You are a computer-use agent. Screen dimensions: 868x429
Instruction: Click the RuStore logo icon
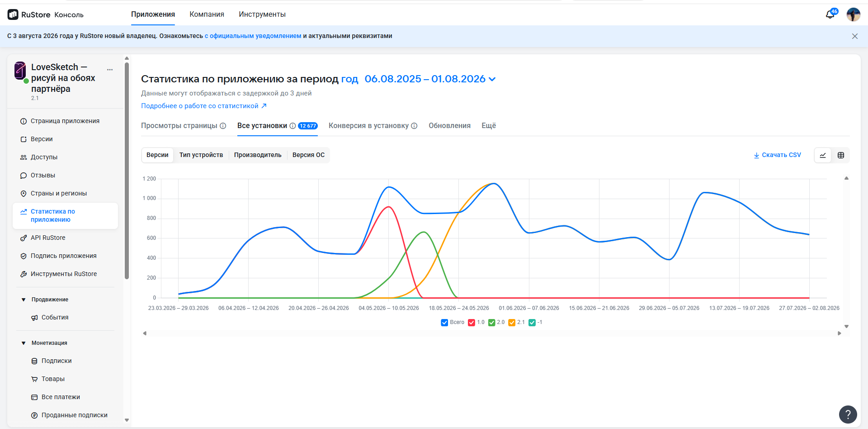13,14
